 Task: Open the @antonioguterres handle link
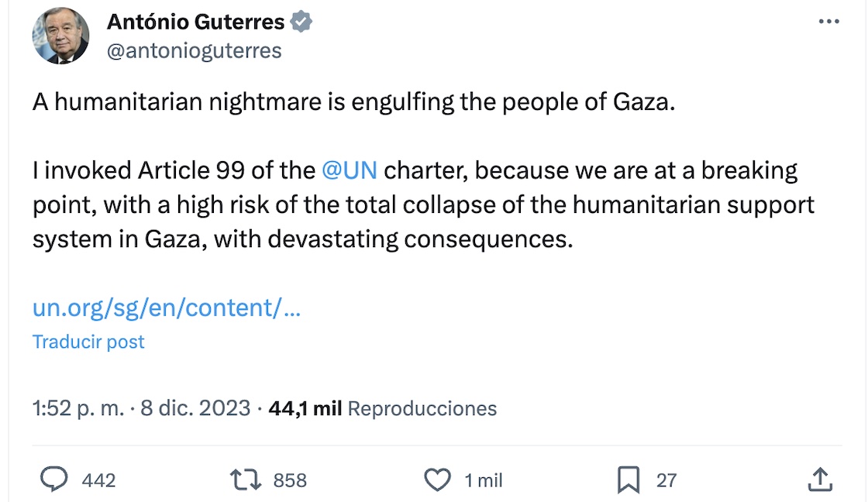194,51
